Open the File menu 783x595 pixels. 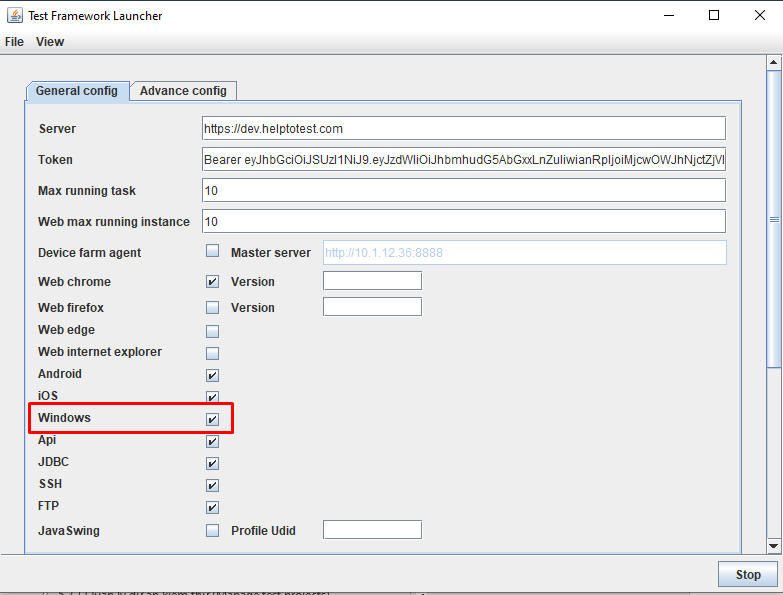point(14,42)
